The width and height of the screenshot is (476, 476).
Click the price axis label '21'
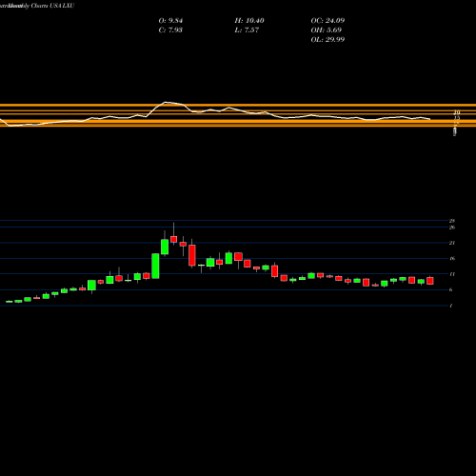[452, 243]
